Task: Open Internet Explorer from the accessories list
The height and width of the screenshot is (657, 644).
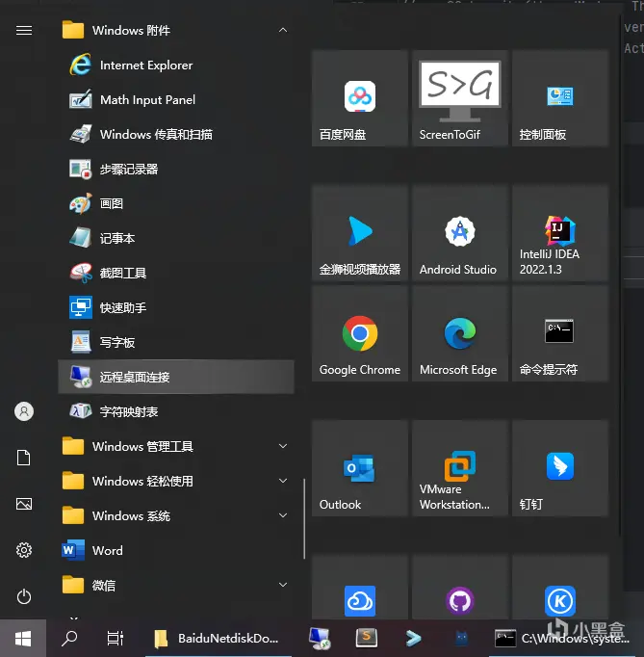Action: coord(176,65)
